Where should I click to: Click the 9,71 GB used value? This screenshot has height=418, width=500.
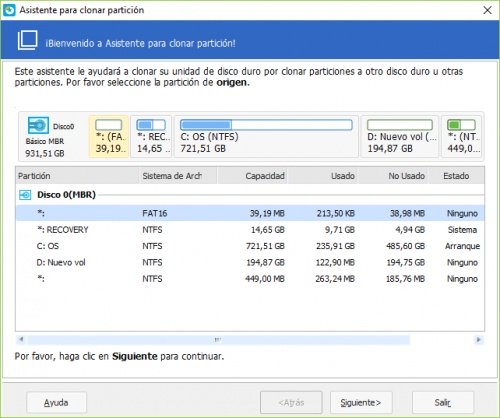coord(340,230)
